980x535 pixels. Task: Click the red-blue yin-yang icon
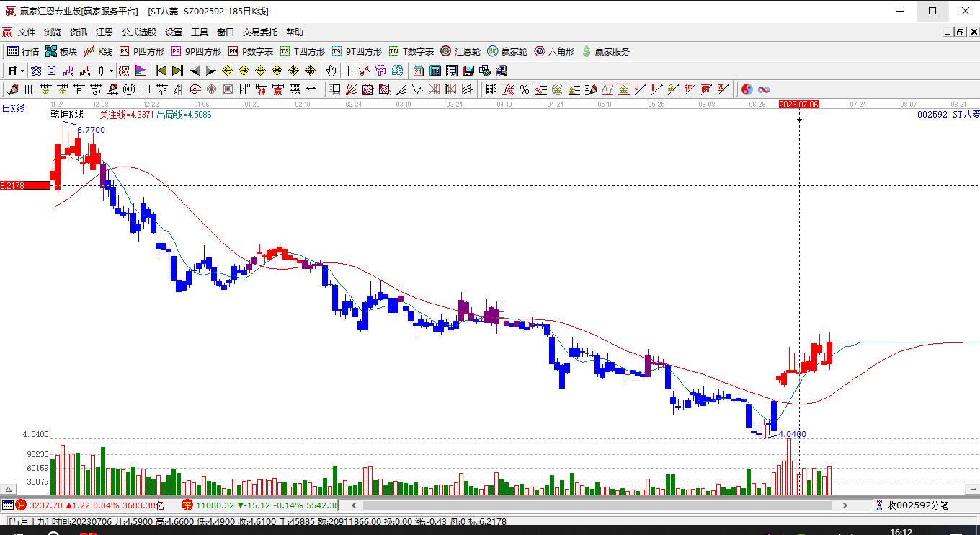747,89
